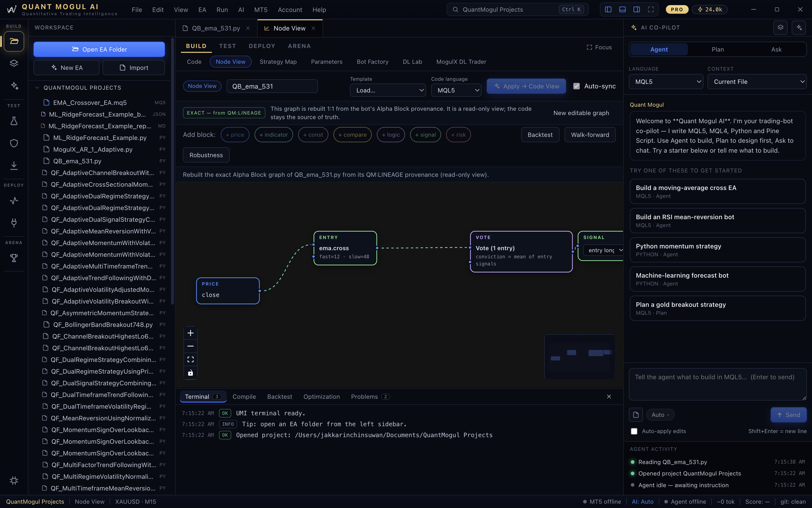Toggle the Auto-sync checkbox
This screenshot has height=508, width=812.
pyautogui.click(x=577, y=86)
